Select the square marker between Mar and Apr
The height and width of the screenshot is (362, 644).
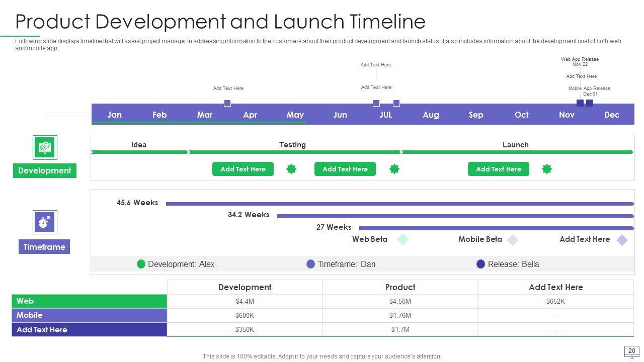[227, 103]
